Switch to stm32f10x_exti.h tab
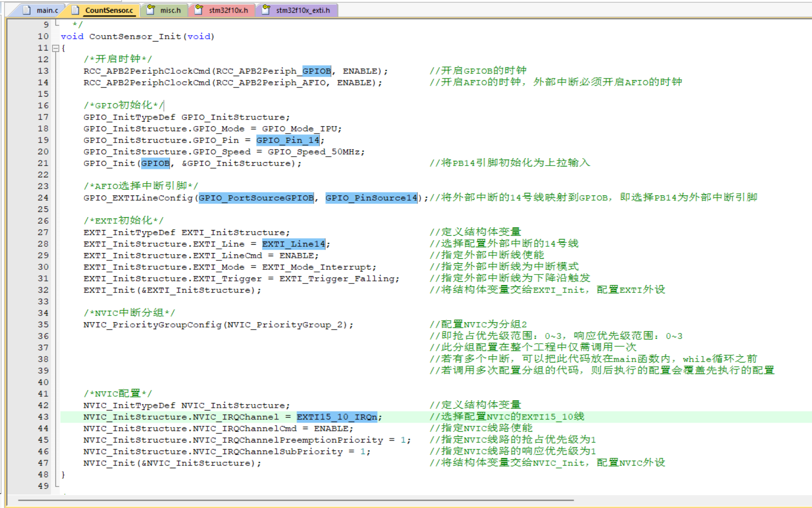The width and height of the screenshot is (812, 508). (x=297, y=10)
